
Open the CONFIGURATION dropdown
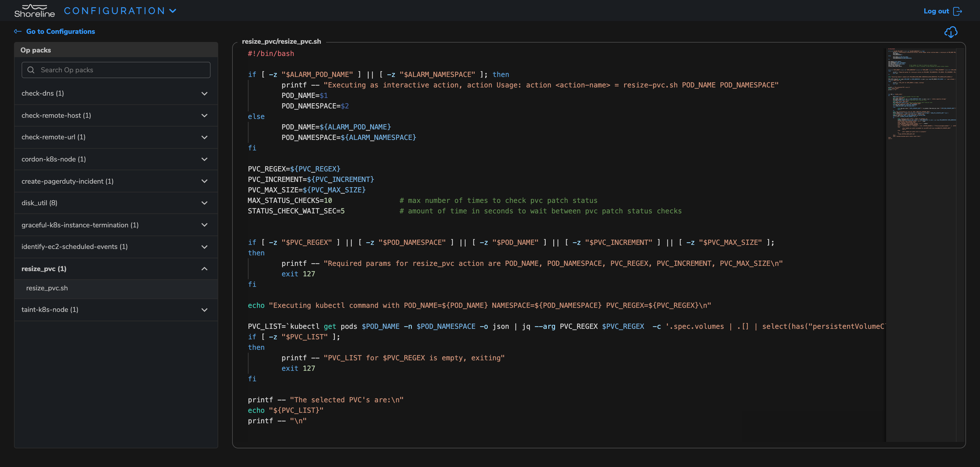coord(173,11)
